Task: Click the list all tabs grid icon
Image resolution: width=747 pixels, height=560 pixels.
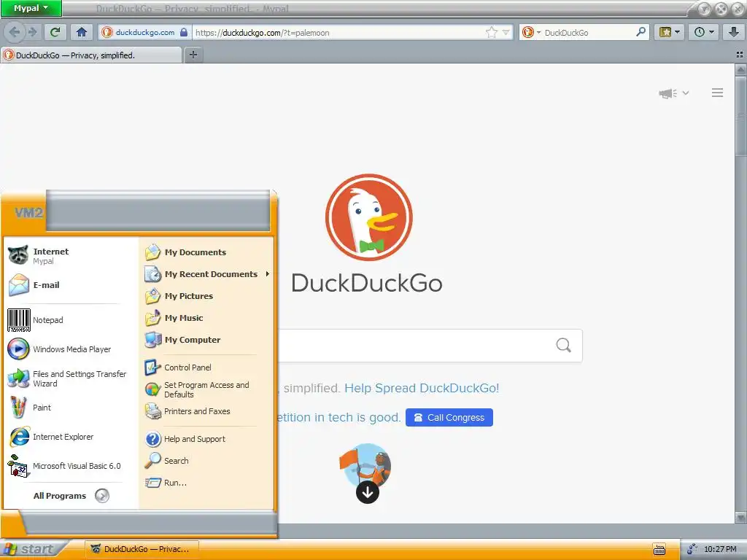Action: 740,55
